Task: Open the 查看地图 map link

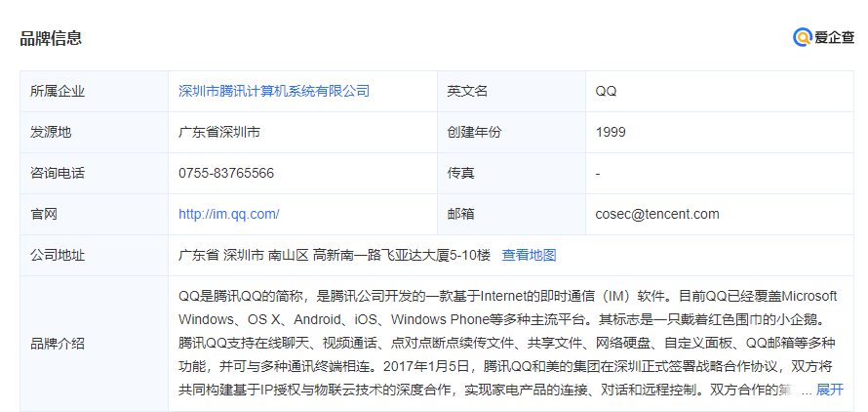Action: point(529,255)
